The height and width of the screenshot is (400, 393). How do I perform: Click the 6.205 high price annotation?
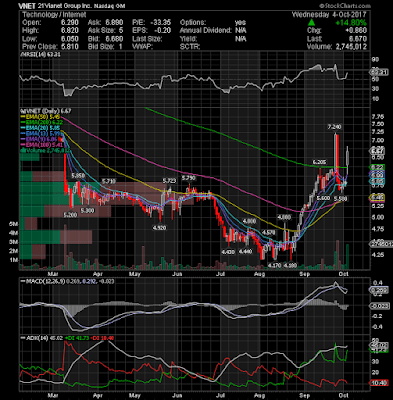[x=319, y=162]
